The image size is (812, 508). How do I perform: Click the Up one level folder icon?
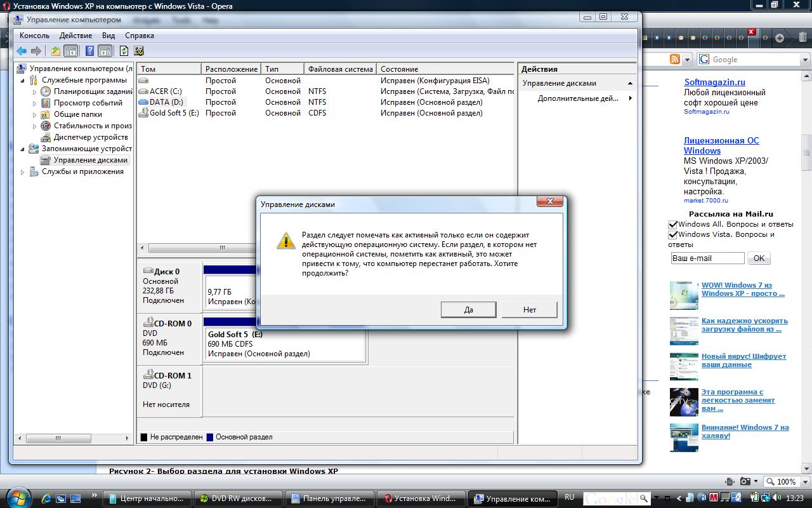click(x=56, y=51)
